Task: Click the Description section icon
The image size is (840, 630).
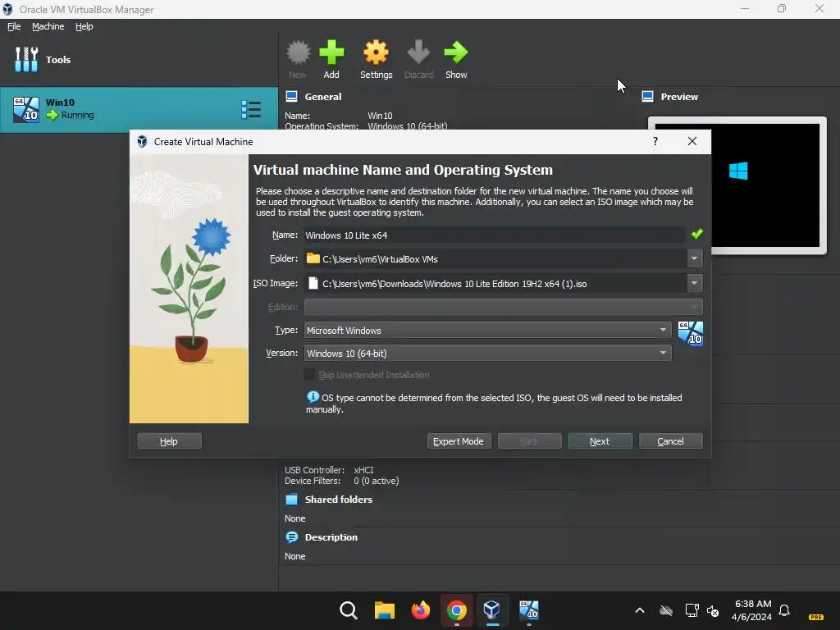Action: [291, 537]
